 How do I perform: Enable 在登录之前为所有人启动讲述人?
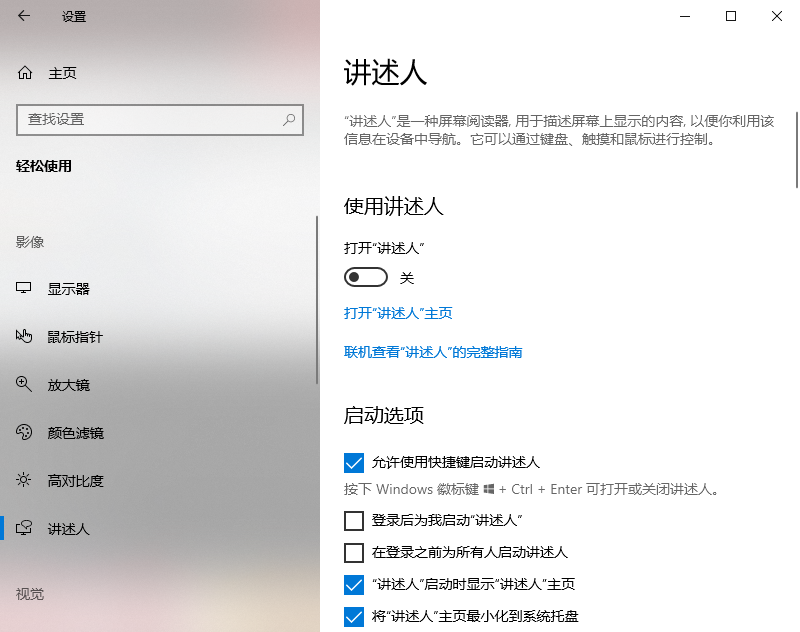[x=354, y=552]
